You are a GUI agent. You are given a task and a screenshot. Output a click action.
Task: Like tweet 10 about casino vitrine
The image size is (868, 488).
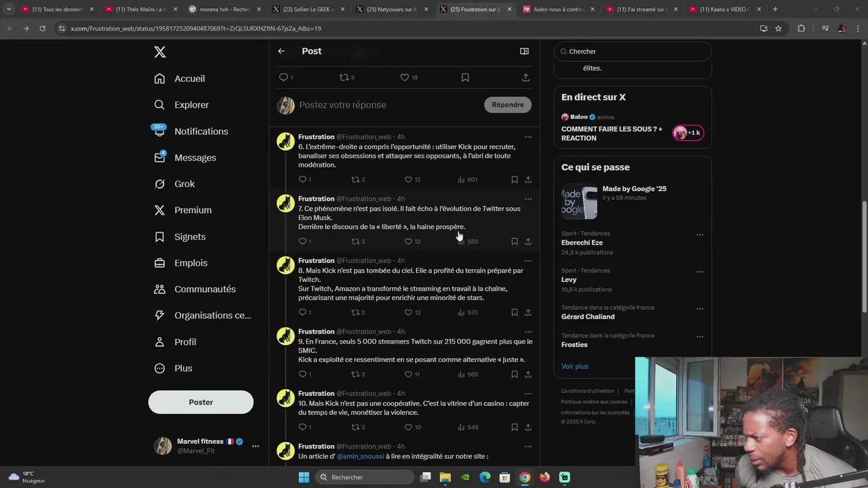tap(408, 427)
